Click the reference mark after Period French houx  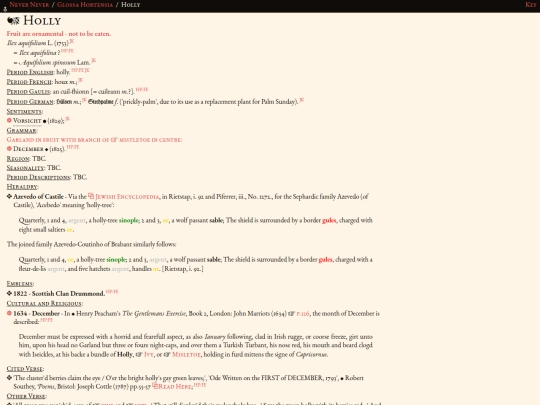tap(81, 80)
